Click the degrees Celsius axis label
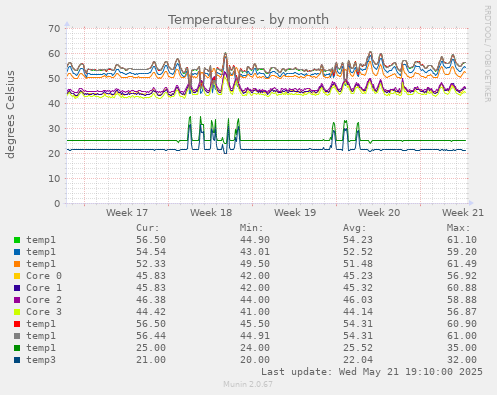 [10, 114]
